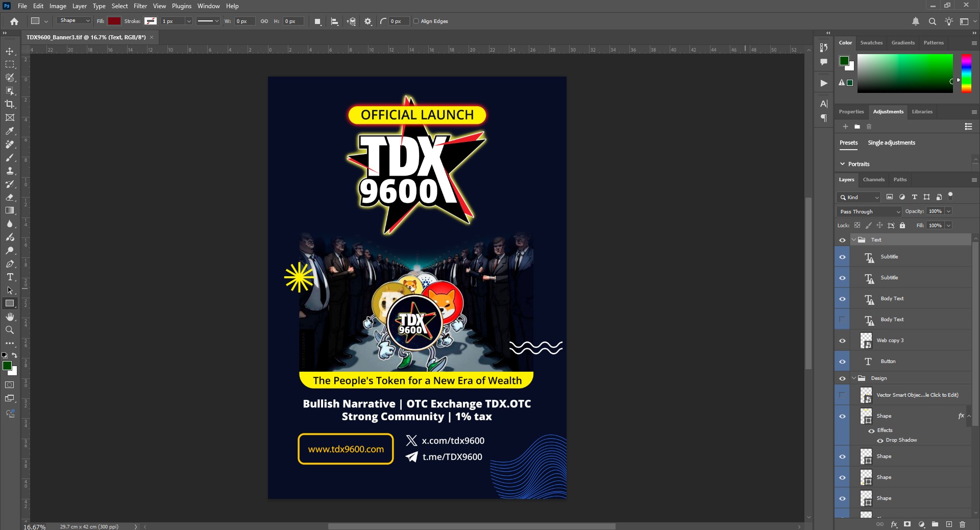Open the Pass Through blend mode dropdown
Viewport: 980px width, 530px height.
[x=869, y=211]
